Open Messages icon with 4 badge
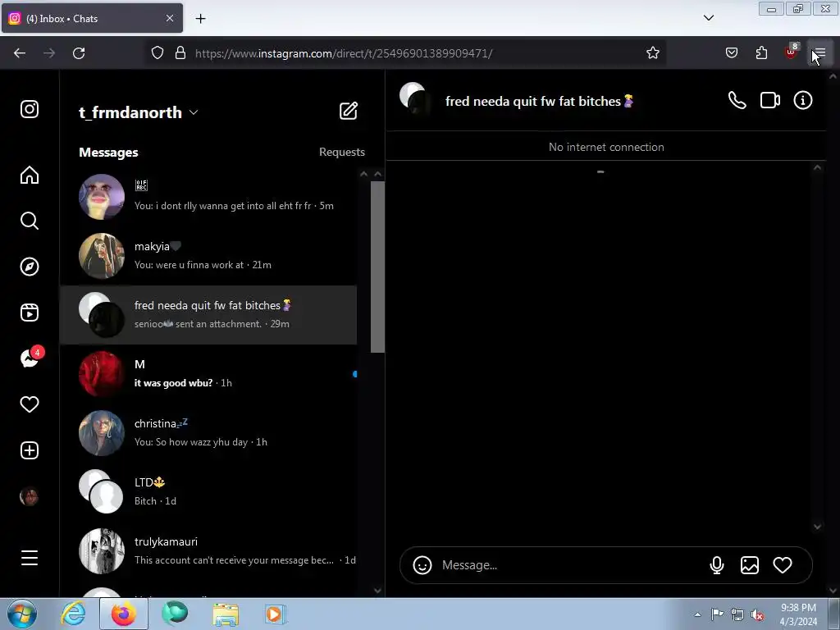The width and height of the screenshot is (840, 630). click(x=30, y=358)
